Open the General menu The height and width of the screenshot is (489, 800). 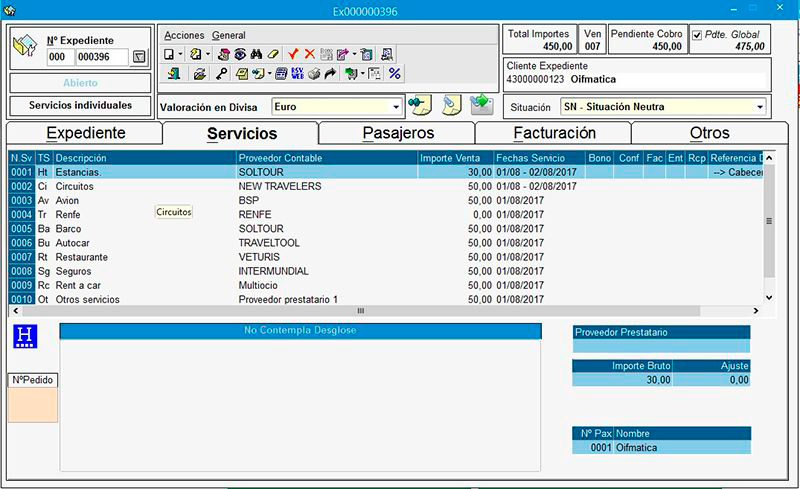(x=229, y=35)
